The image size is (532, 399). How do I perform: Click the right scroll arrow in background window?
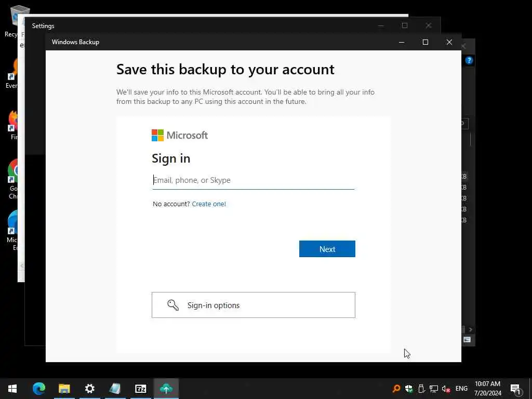click(470, 329)
